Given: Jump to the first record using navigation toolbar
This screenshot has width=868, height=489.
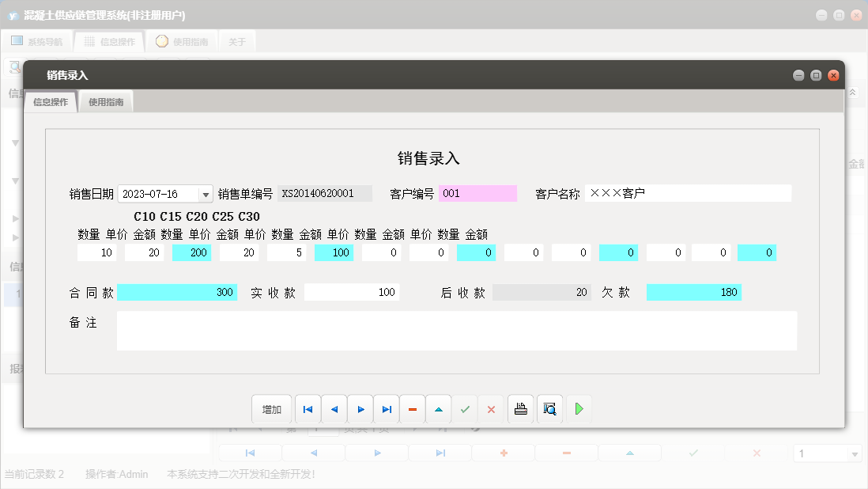Looking at the screenshot, I should (x=308, y=409).
